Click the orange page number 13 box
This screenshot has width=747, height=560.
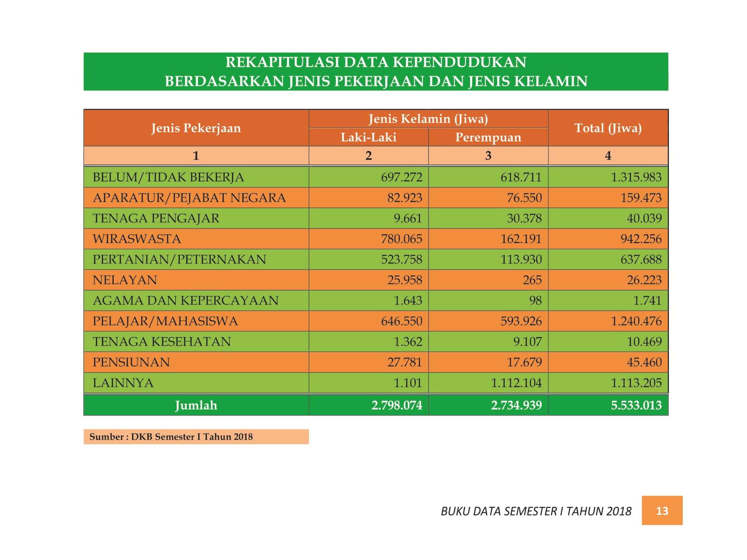click(662, 510)
